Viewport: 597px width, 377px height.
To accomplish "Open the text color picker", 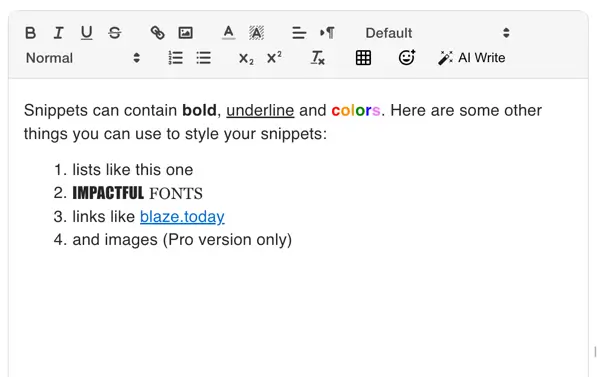I will (x=228, y=33).
